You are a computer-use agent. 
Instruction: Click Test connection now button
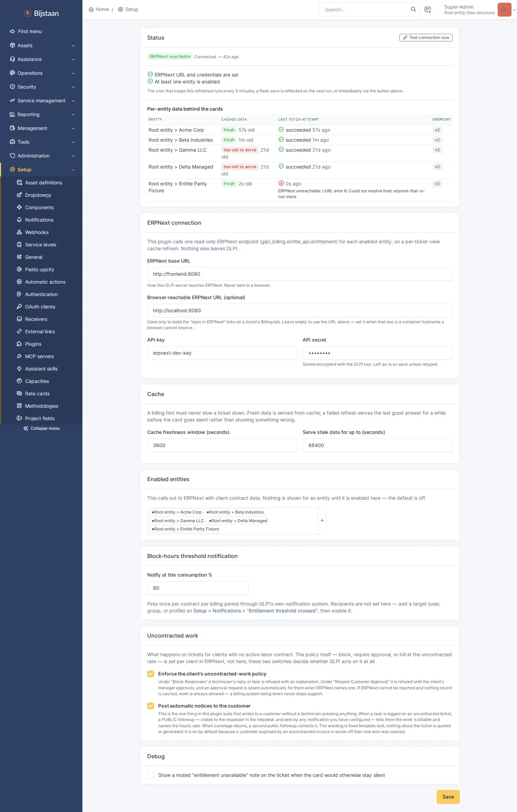[426, 38]
